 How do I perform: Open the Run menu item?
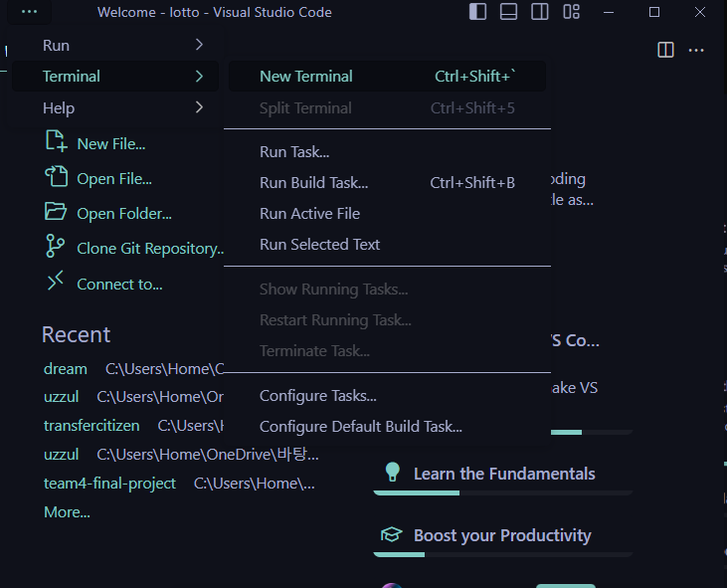pos(115,45)
